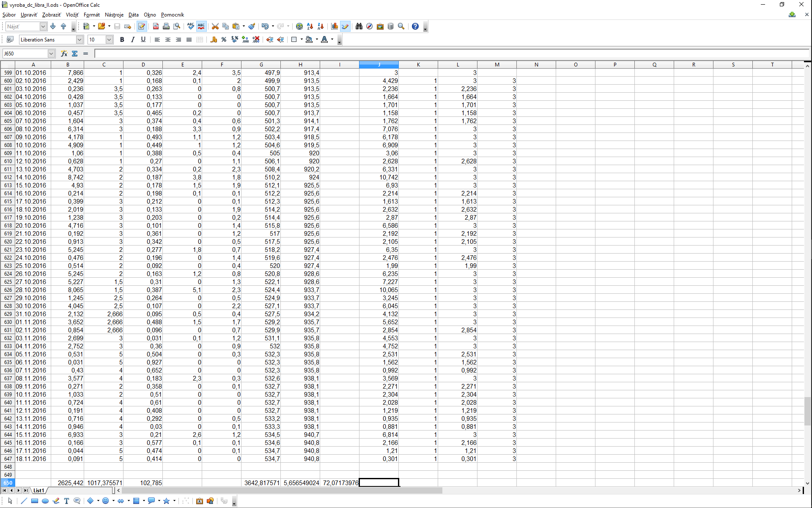The height and width of the screenshot is (508, 812).
Task: Open the font size dropdown
Action: (109, 39)
